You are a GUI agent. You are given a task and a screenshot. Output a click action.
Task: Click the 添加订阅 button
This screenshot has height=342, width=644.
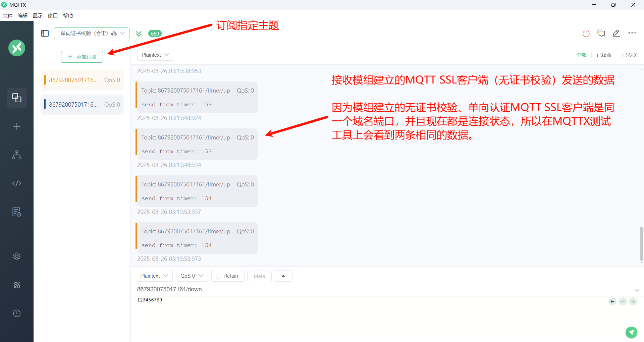(82, 57)
